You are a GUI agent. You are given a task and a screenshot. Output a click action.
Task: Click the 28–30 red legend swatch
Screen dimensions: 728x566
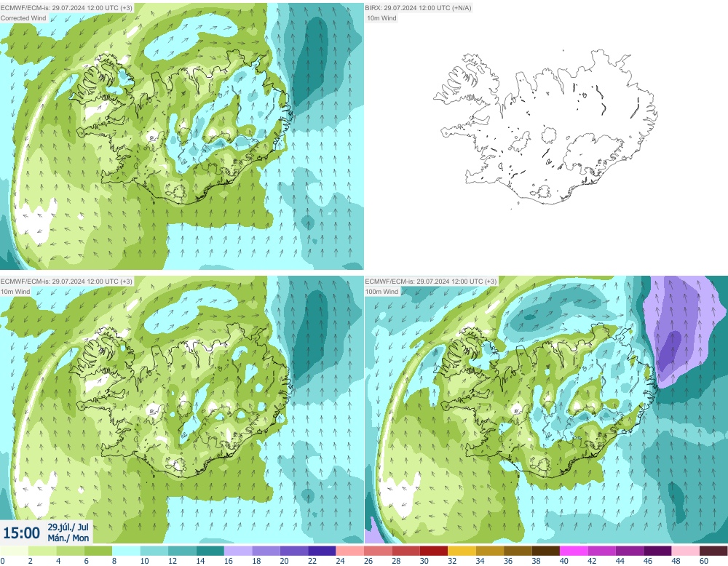pyautogui.click(x=405, y=551)
